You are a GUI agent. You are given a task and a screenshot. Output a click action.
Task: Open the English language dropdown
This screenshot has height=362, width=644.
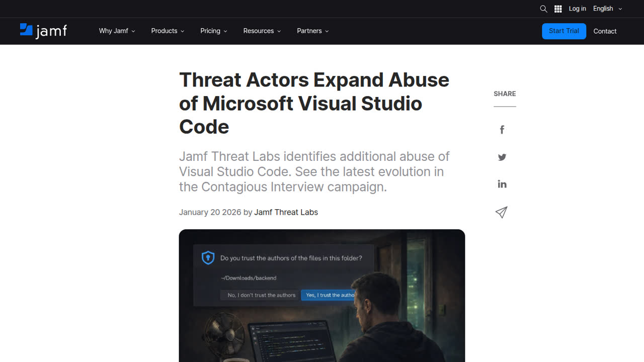coord(608,9)
